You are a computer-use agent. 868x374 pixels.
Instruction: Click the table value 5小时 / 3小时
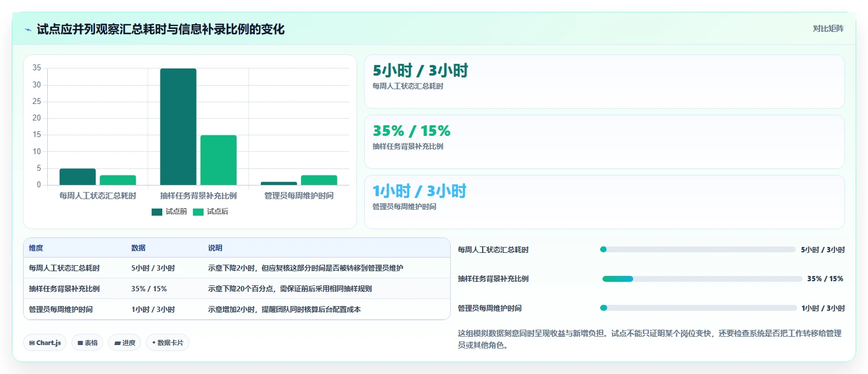[x=153, y=268]
